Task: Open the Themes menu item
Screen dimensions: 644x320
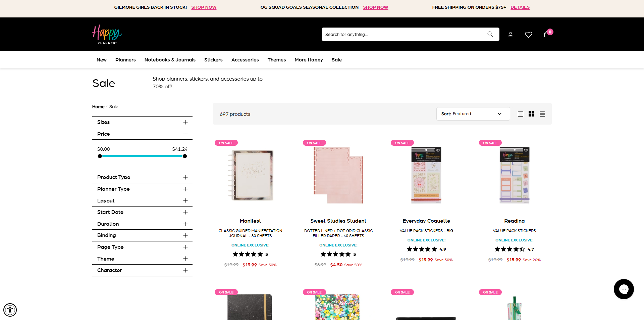Action: (x=276, y=60)
